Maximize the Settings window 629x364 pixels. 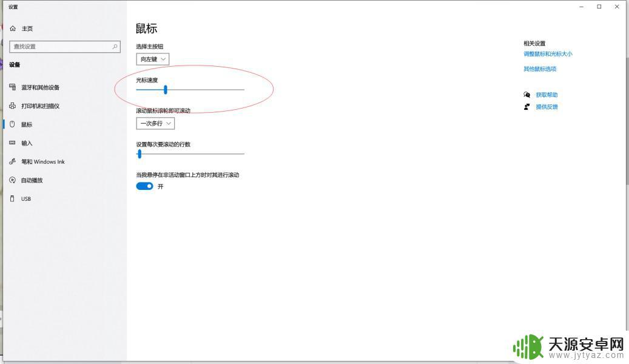click(599, 7)
